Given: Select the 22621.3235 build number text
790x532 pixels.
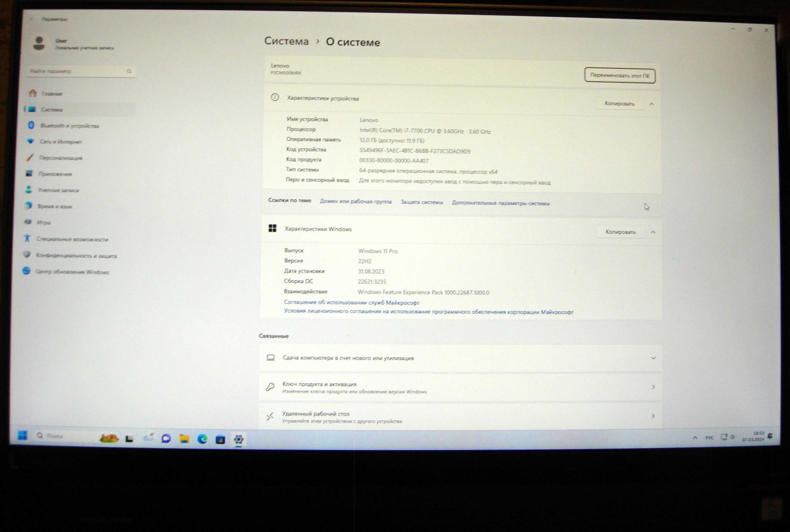Looking at the screenshot, I should 372,282.
